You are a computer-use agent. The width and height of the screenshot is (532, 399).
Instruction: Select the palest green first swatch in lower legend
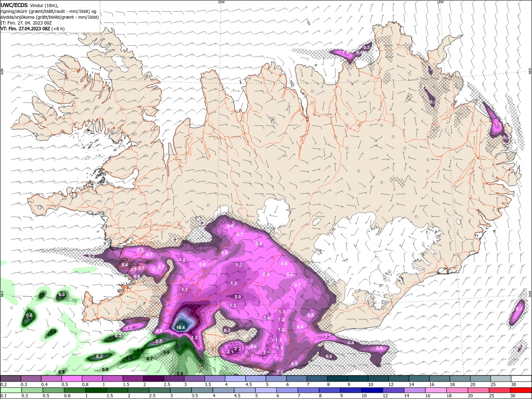11,390
